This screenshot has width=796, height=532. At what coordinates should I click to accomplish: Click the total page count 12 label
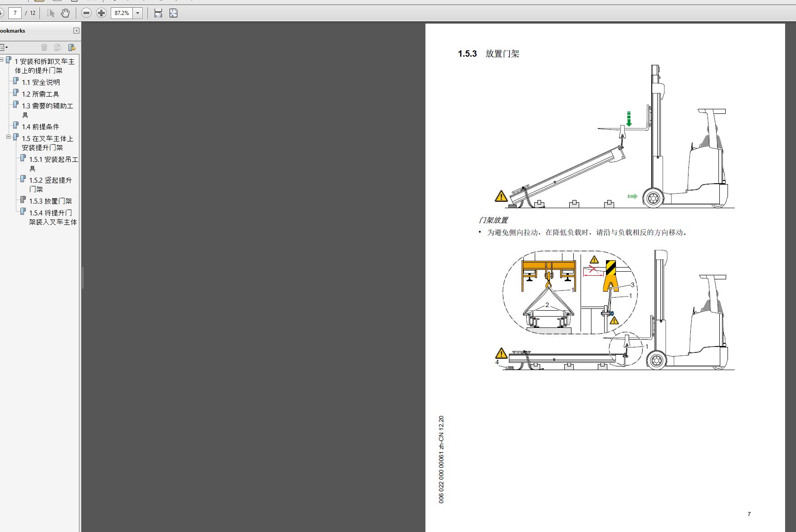[33, 13]
